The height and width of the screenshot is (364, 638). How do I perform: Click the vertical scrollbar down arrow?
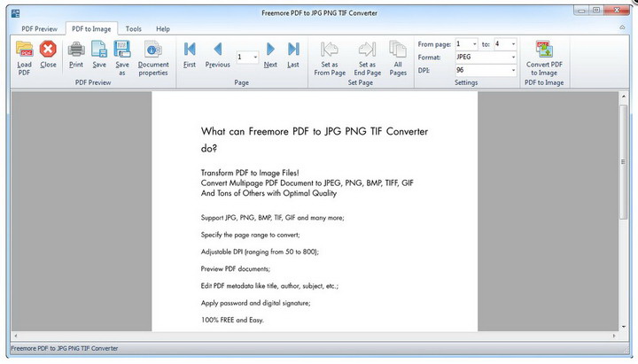coord(623,327)
